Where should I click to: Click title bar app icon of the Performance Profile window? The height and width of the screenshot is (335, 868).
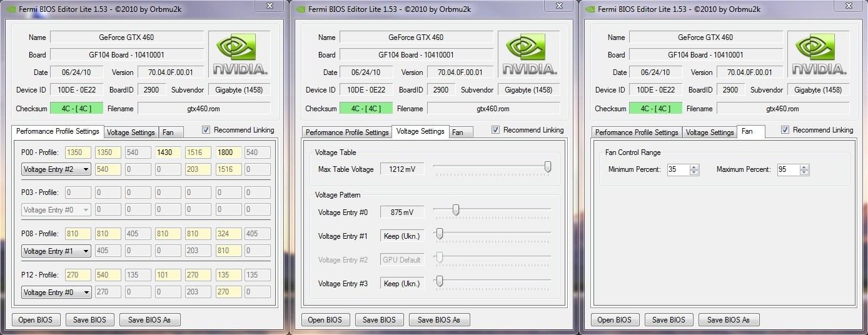[11, 9]
